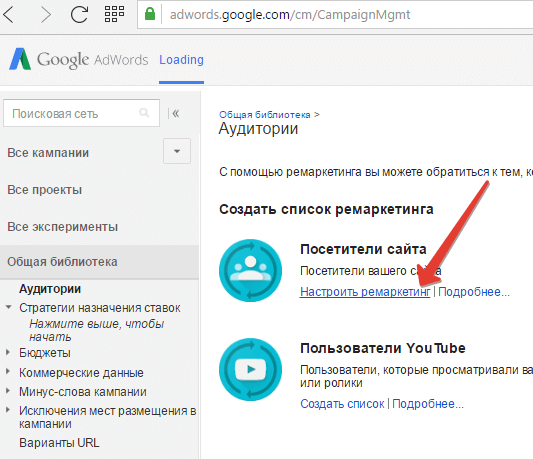
Task: Click the Google AdWords logo
Action: (x=79, y=59)
